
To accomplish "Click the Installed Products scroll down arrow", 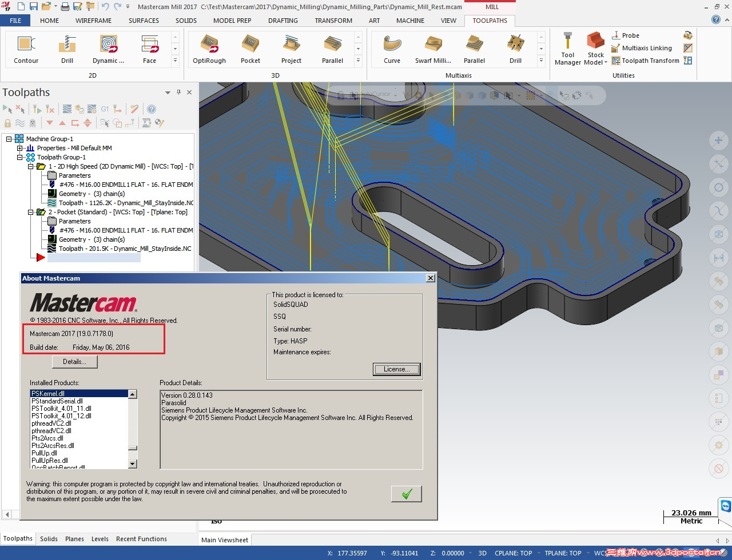I will (x=133, y=464).
